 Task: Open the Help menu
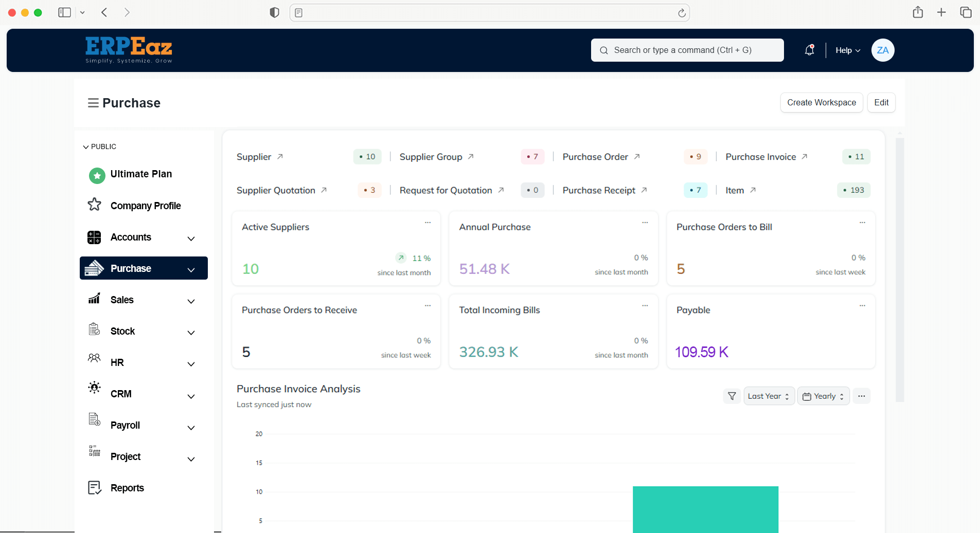click(x=847, y=50)
